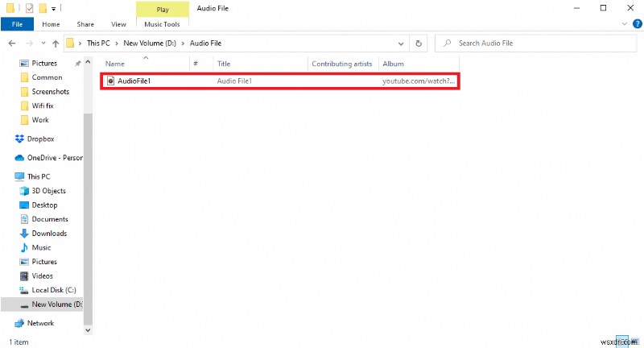This screenshot has width=644, height=348.
Task: Click the Play contextual tab
Action: pos(163,10)
